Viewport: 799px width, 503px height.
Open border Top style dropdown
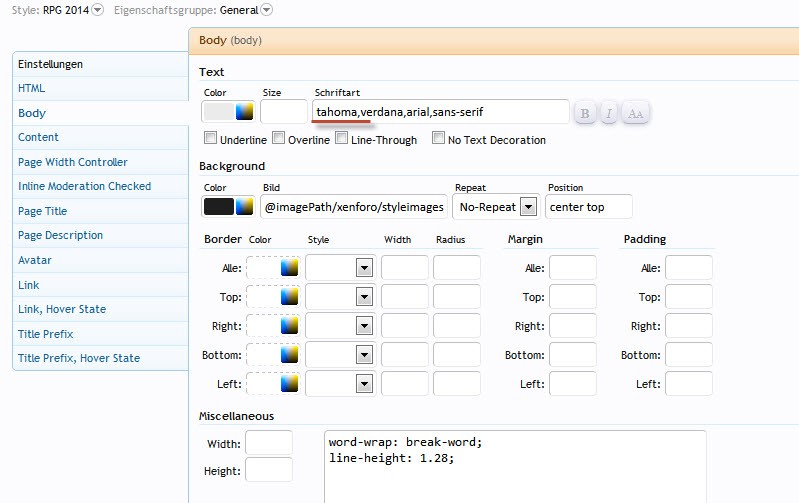pos(340,297)
